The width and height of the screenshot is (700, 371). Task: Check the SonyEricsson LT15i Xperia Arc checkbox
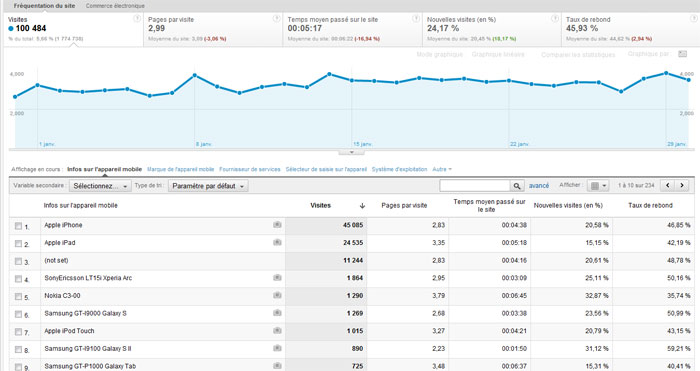(18, 279)
